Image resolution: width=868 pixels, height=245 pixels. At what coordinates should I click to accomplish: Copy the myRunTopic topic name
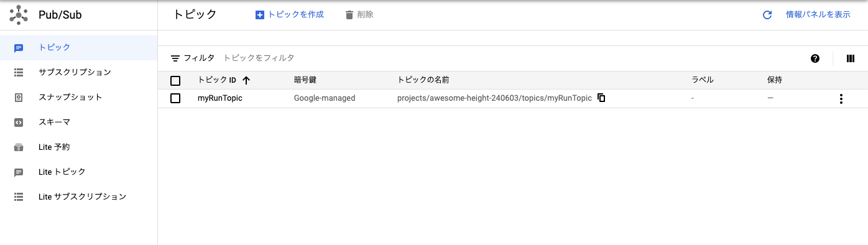pos(601,98)
